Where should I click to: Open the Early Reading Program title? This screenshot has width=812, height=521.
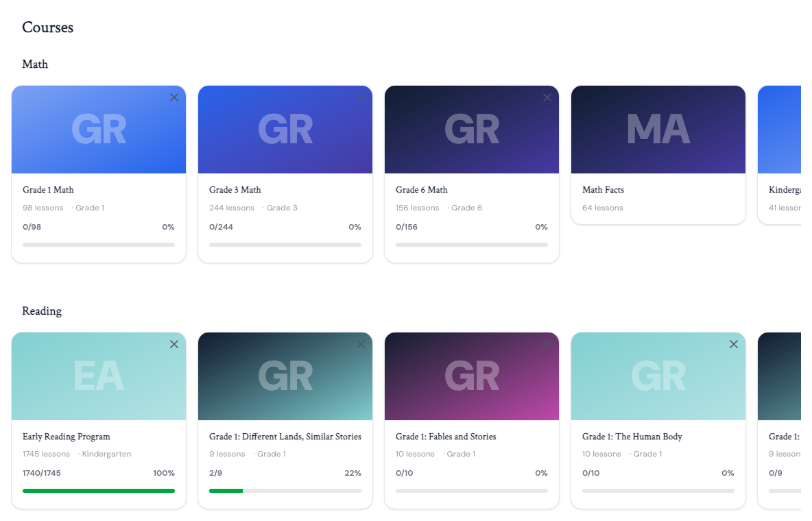point(67,437)
